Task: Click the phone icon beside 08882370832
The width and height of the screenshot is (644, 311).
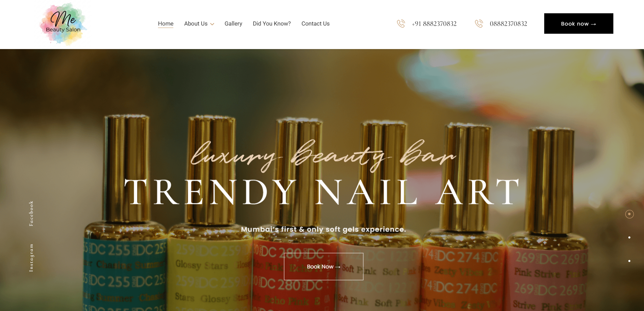Action: coord(479,24)
